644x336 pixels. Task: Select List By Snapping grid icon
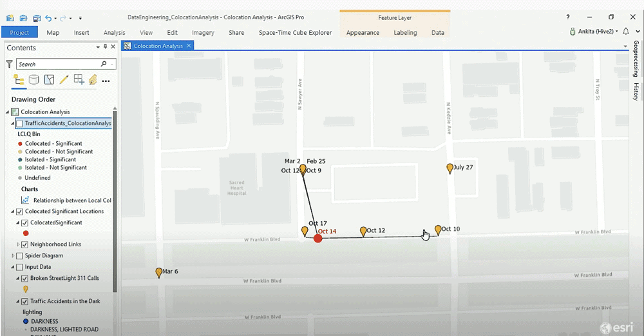click(x=79, y=79)
